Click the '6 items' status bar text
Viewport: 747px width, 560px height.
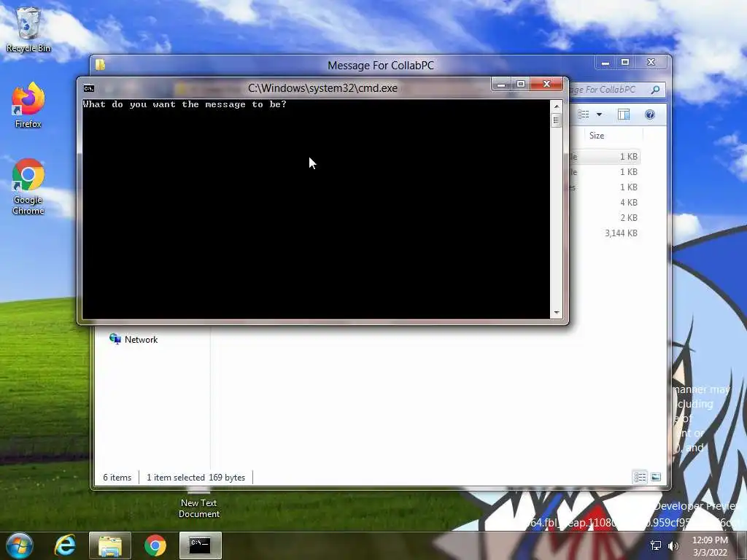point(117,478)
